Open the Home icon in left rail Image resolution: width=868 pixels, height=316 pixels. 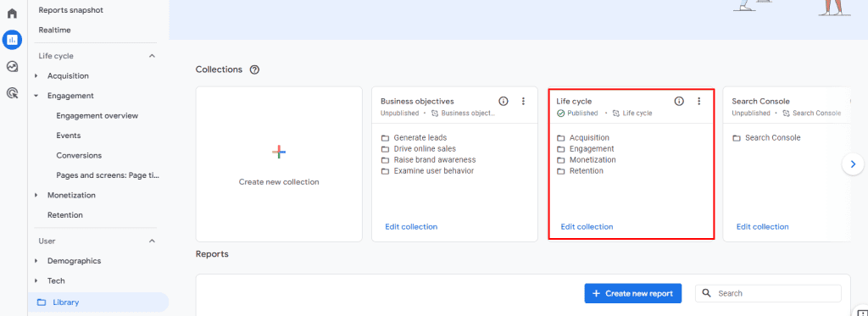[x=12, y=13]
